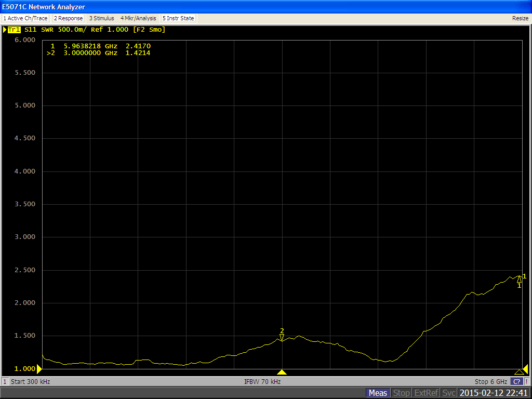Click marker 2 triangle on trace
The height and width of the screenshot is (399, 532).
(282, 338)
